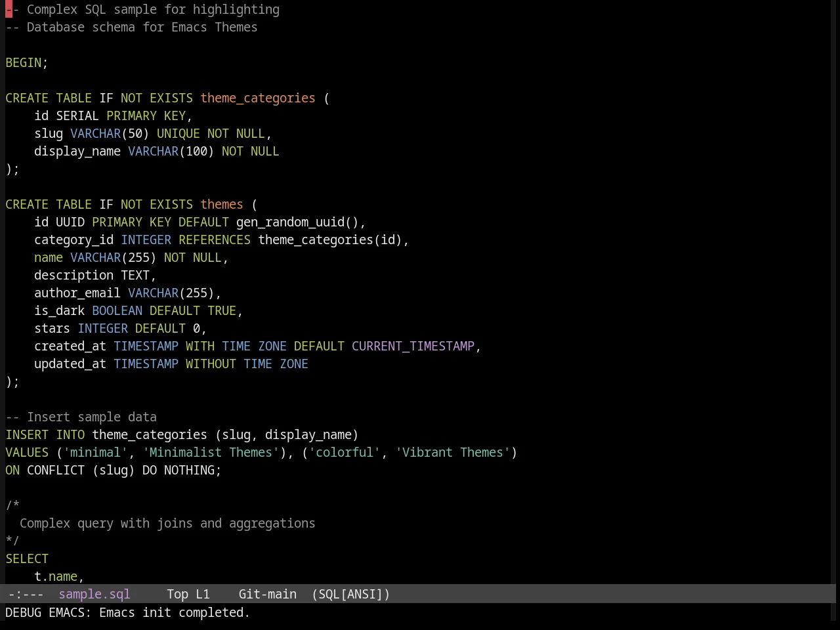Click t.name on the last visible line
The image size is (840, 630).
pos(56,577)
